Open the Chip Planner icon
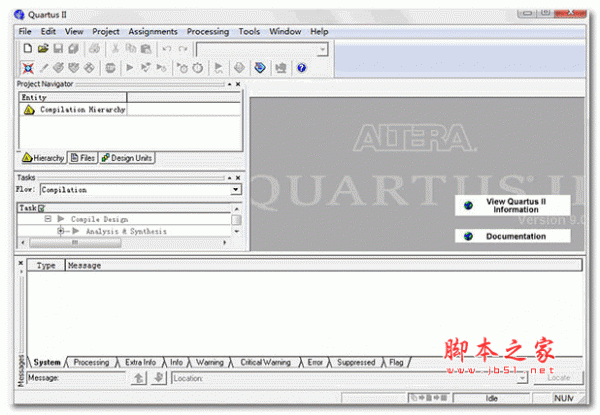The height and width of the screenshot is (415, 600). (x=89, y=68)
